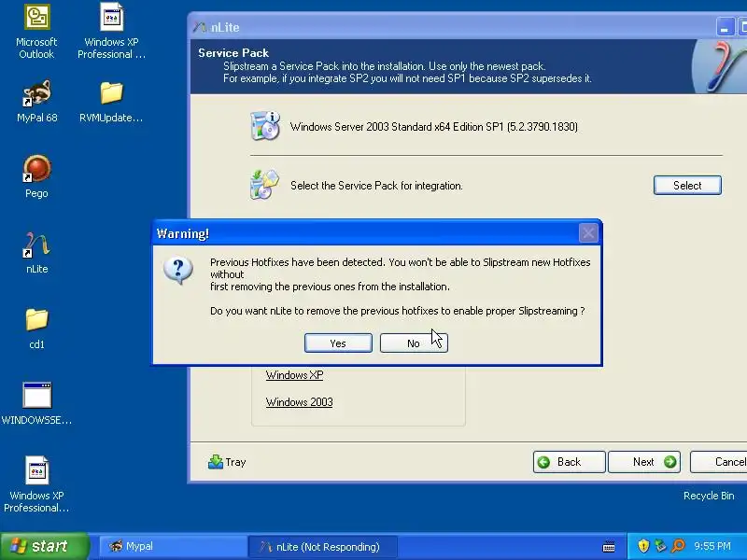Switch to nLite (Not Responding) taskbar item

[321, 547]
